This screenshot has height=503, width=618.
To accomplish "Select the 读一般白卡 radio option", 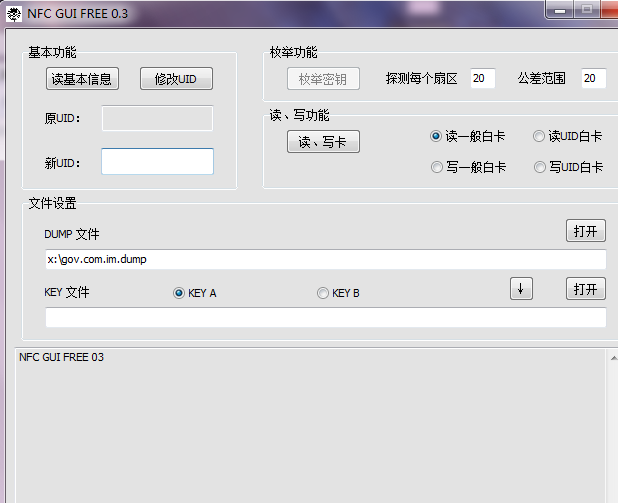I will [436, 136].
